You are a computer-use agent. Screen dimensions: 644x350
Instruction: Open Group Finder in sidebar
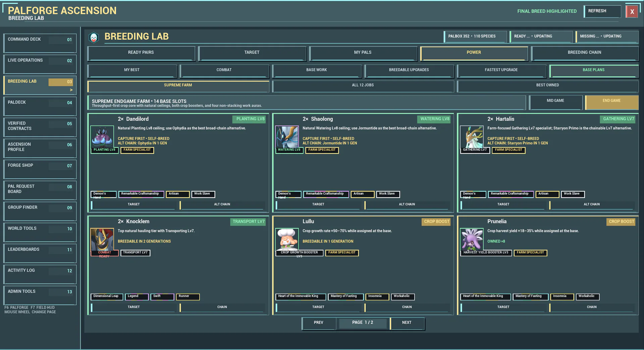click(x=40, y=211)
